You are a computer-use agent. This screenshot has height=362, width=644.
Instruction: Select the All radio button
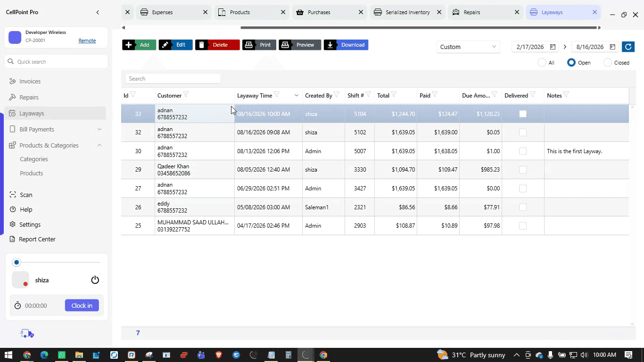point(542,62)
